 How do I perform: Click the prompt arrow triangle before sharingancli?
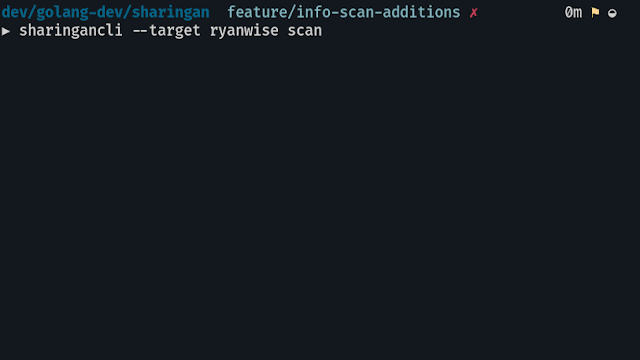[x=6, y=31]
